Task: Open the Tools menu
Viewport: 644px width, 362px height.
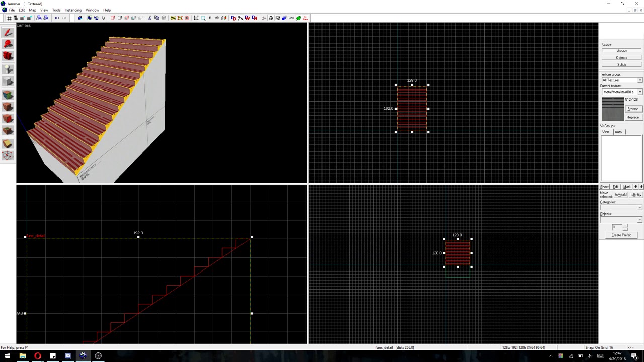Action: (56, 10)
